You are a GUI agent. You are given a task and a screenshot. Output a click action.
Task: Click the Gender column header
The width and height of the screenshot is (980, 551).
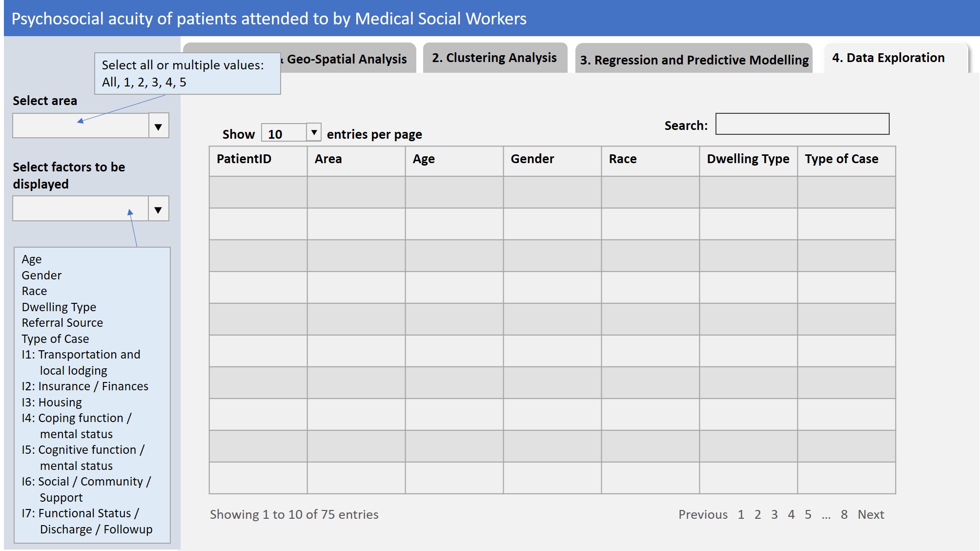pyautogui.click(x=531, y=159)
